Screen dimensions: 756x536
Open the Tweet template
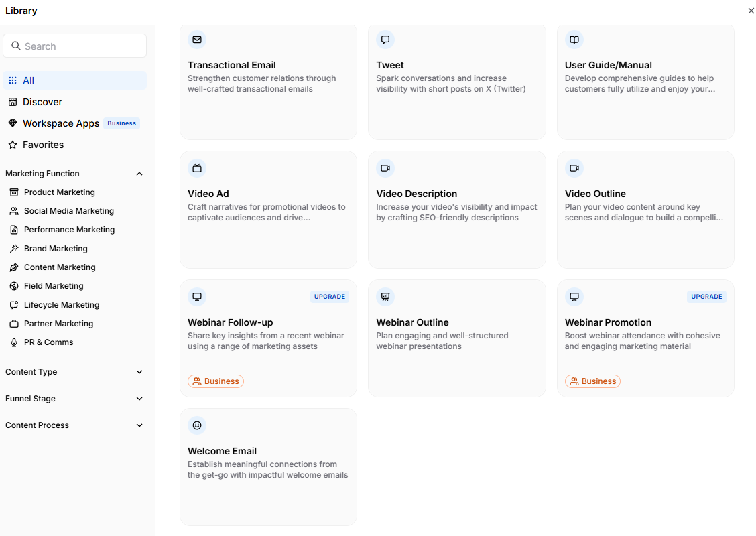pos(456,82)
